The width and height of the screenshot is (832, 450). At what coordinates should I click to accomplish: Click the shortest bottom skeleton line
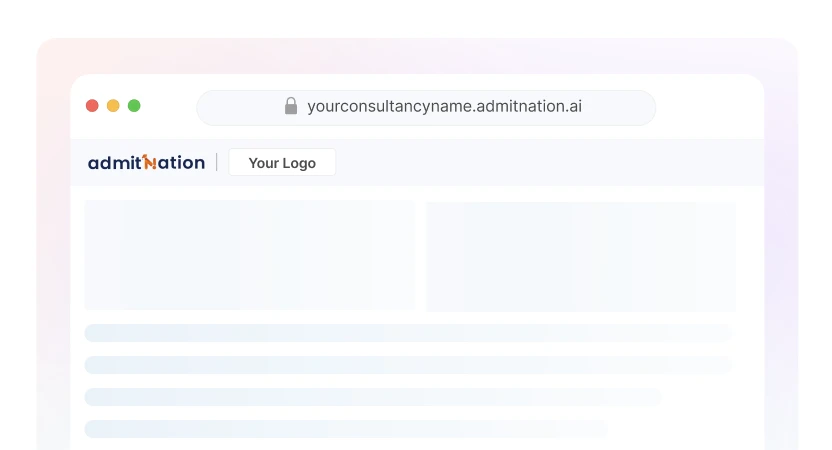346,429
